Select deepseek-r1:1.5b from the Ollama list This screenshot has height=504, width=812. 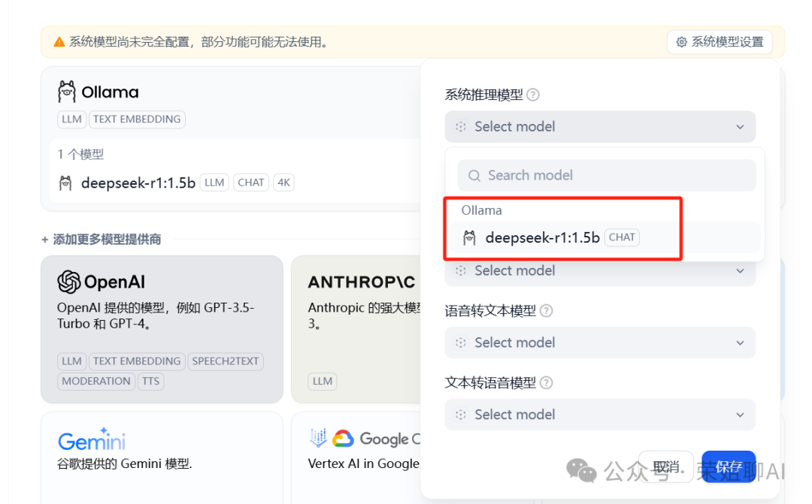tap(541, 237)
